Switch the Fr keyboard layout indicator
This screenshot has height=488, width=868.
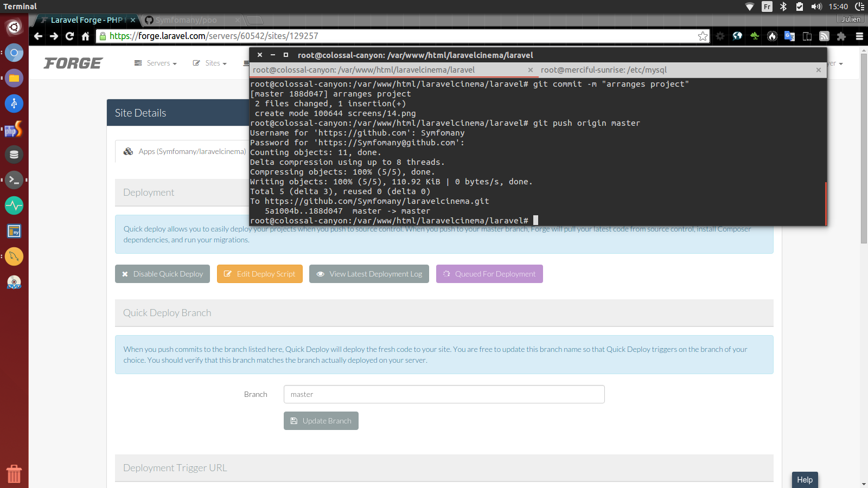tap(767, 7)
